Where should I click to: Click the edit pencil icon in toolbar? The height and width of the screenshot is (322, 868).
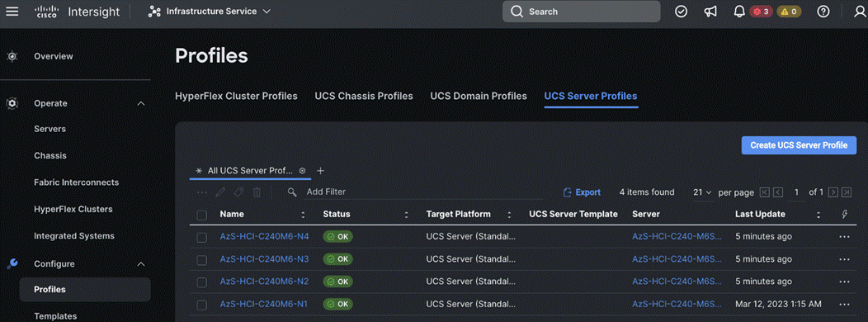pos(219,192)
